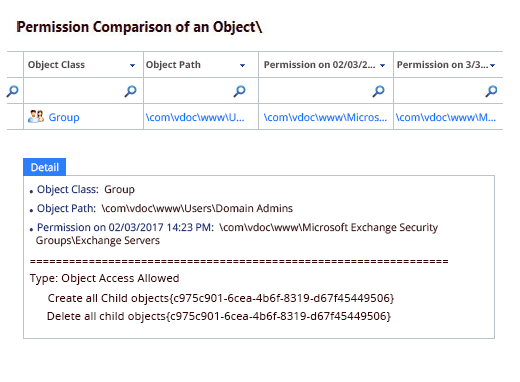Click the group icon beside the Group link

tap(36, 117)
